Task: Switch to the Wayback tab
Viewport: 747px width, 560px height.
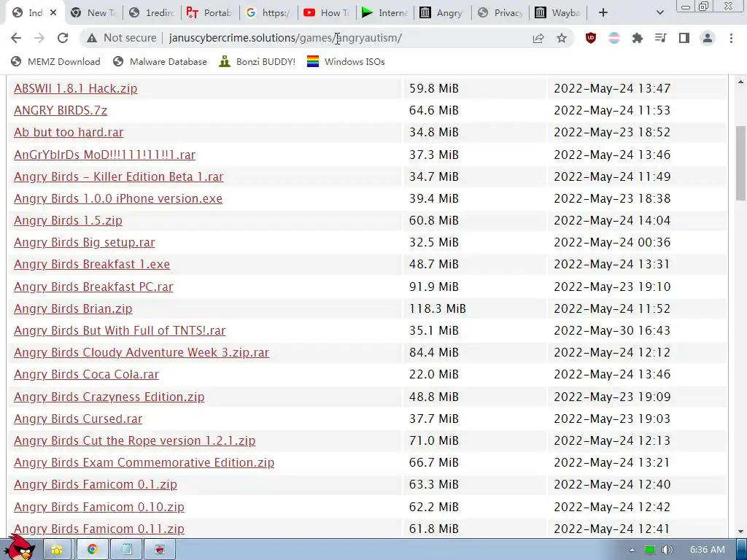Action: tap(558, 13)
